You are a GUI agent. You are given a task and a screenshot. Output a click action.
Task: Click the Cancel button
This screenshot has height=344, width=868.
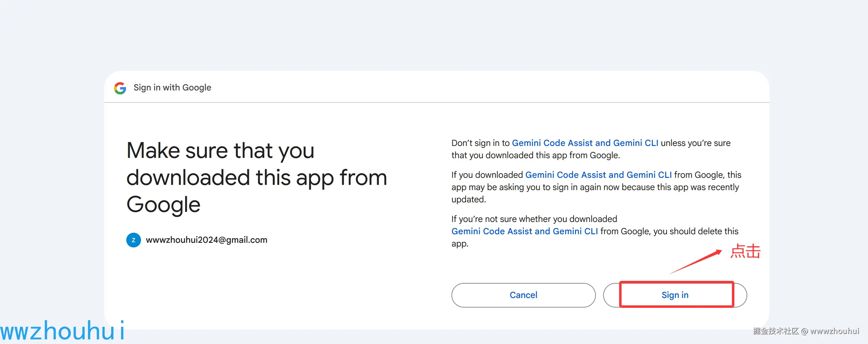[523, 295]
